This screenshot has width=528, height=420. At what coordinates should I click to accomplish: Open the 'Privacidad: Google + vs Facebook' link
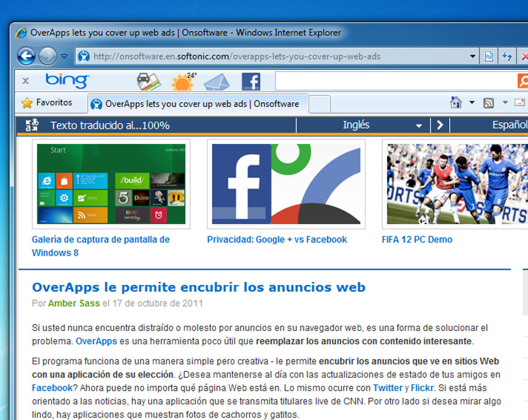click(x=277, y=239)
